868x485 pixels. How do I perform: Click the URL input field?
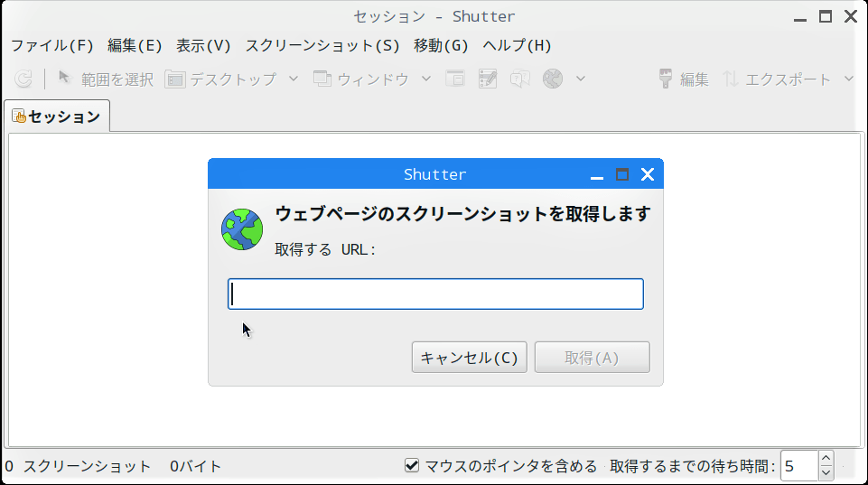(x=435, y=294)
